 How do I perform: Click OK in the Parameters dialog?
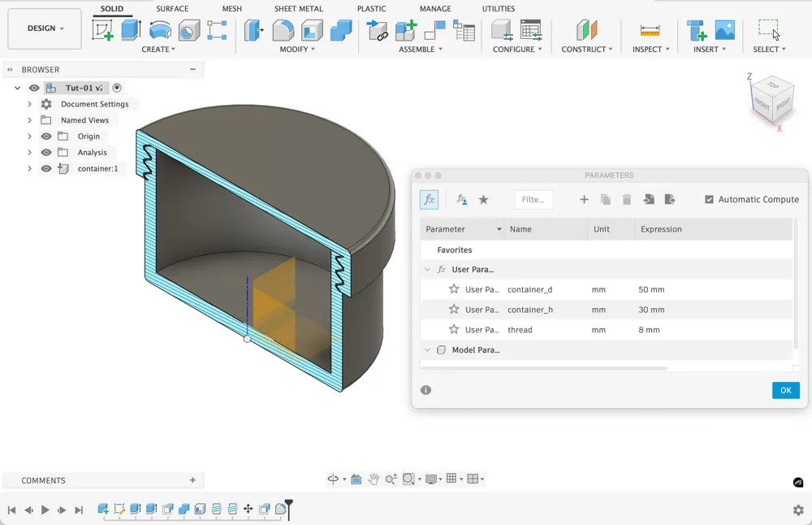point(785,390)
